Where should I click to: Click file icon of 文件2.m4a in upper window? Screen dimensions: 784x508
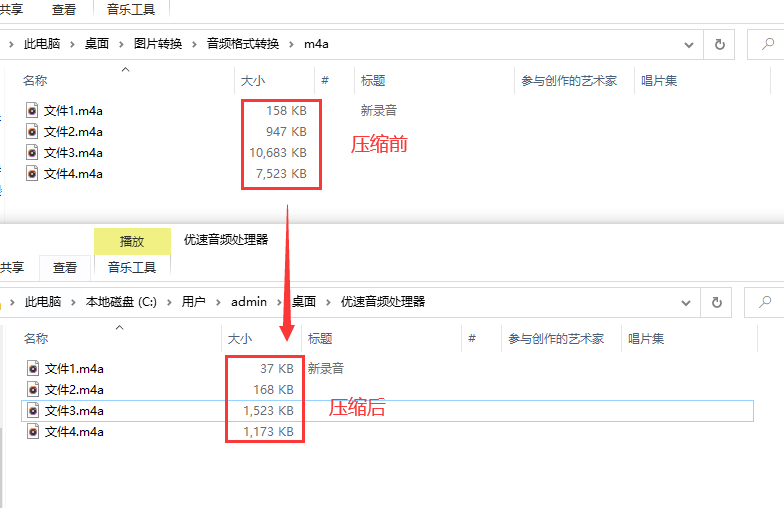coord(32,131)
